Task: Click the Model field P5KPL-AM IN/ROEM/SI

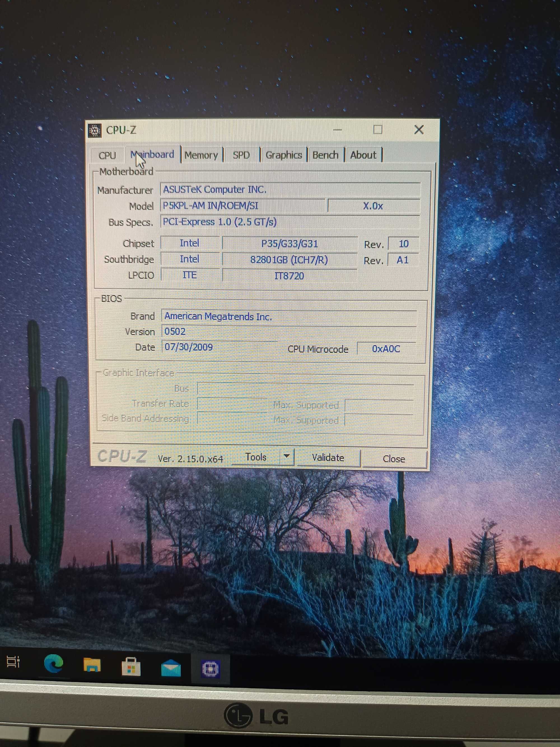Action: [242, 206]
